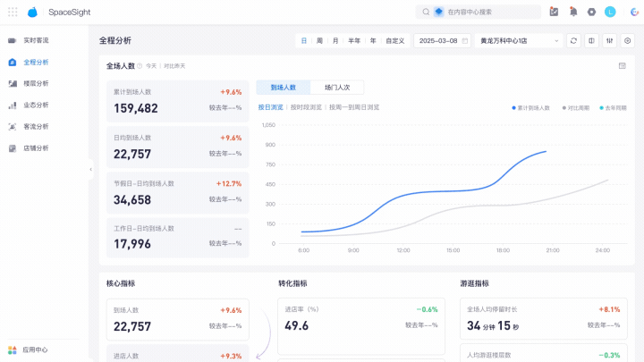Click the refresh data icon
Screen dimensions: 644x362
point(573,40)
